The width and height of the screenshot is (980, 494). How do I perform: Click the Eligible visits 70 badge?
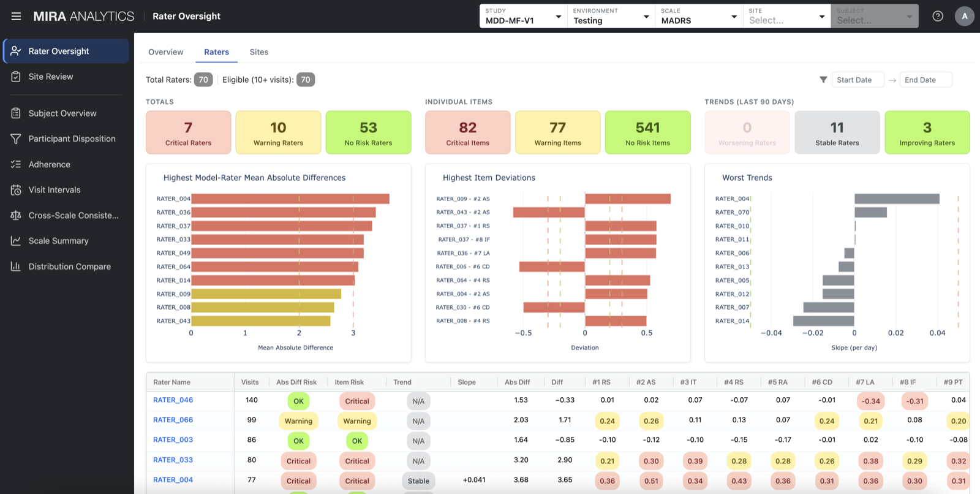[x=306, y=80]
